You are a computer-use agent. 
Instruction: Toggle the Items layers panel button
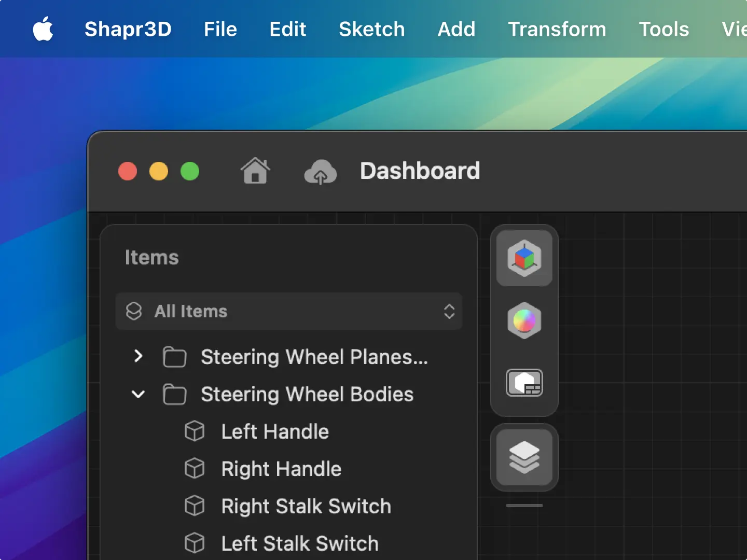[x=524, y=457]
